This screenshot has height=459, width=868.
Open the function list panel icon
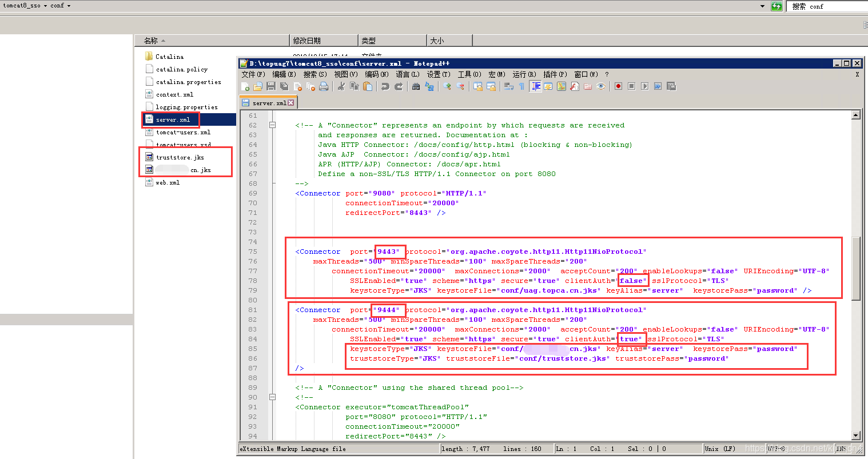coord(575,86)
